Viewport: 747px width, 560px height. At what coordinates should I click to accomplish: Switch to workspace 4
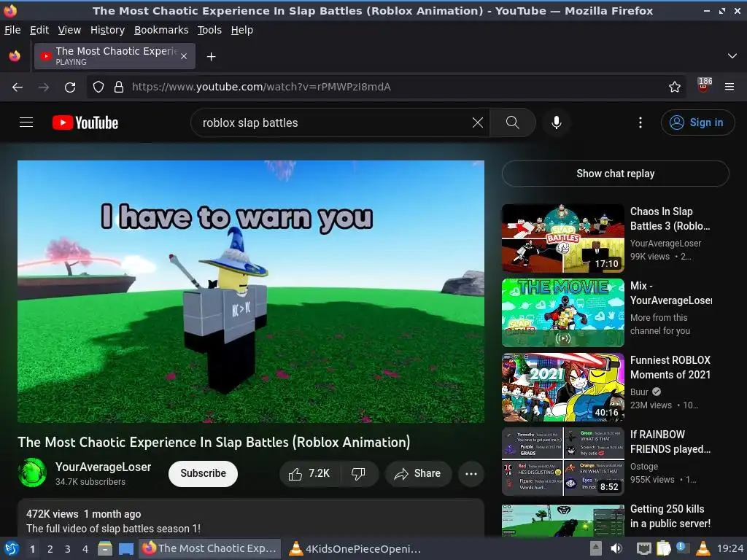pyautogui.click(x=85, y=549)
